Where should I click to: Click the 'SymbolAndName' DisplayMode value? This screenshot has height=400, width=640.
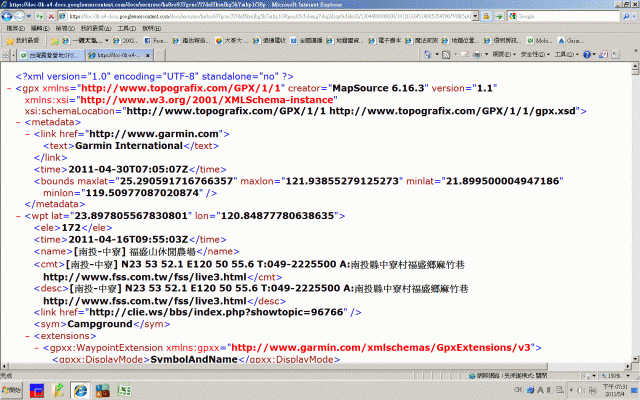[193, 359]
